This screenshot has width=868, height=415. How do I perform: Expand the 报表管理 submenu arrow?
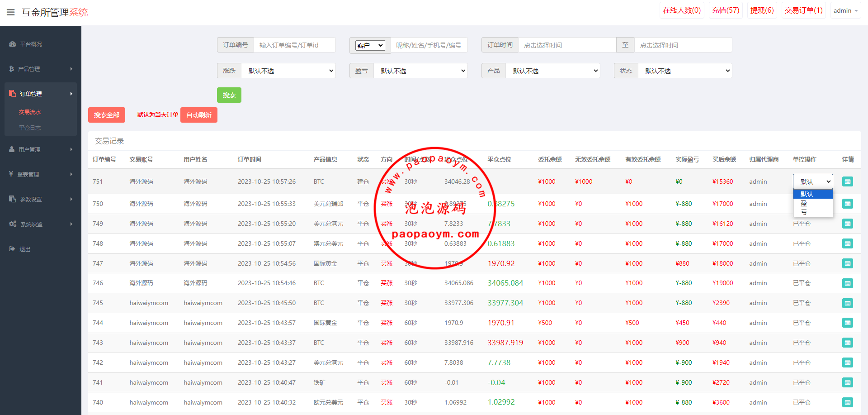(x=71, y=174)
